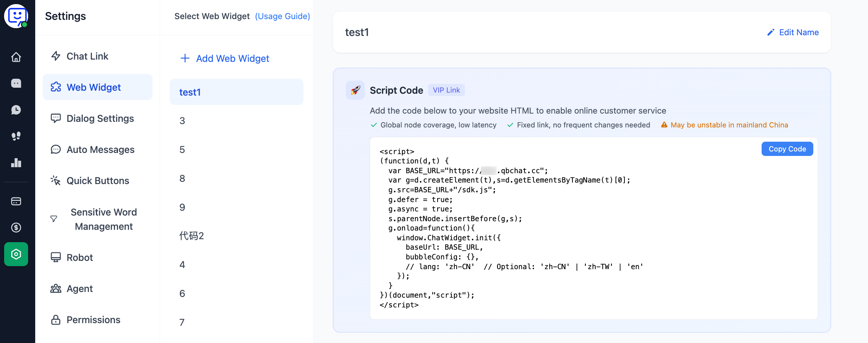Open Chat Link settings
The image size is (868, 343).
click(97, 56)
